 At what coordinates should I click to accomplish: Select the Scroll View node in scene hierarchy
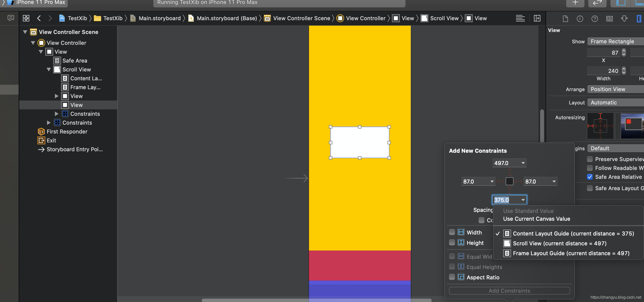pyautogui.click(x=76, y=69)
